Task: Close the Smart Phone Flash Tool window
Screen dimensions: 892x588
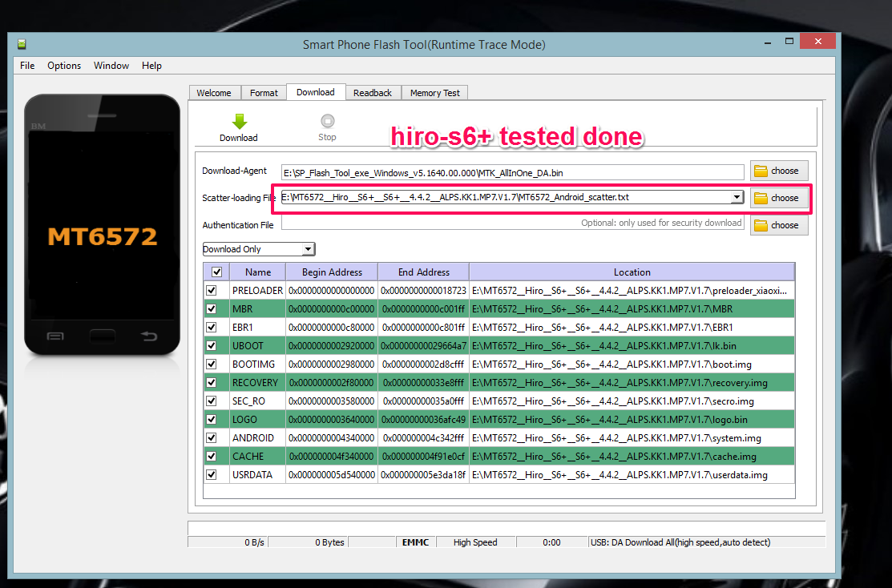Action: [x=817, y=42]
